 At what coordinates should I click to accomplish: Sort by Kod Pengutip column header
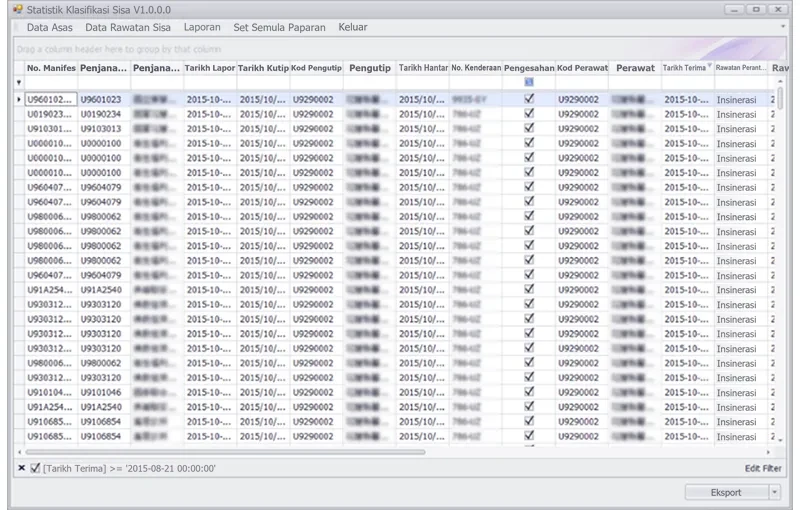316,68
